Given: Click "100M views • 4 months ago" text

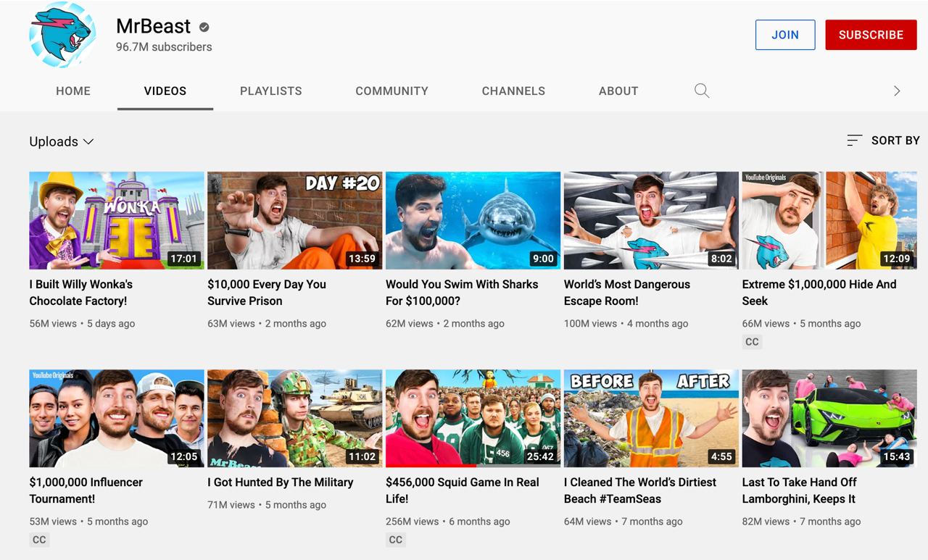Looking at the screenshot, I should pos(626,324).
